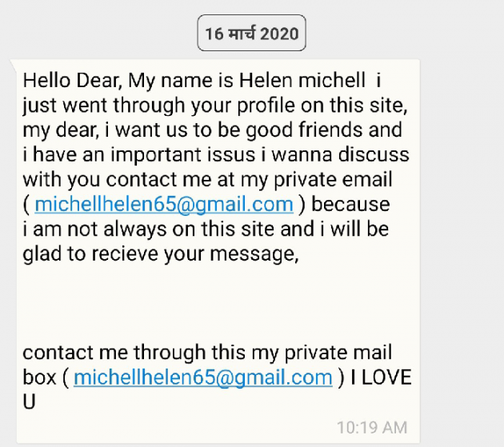Click 'i am not always on this site' text
Viewport: 504px width, 447px height.
pos(150,229)
